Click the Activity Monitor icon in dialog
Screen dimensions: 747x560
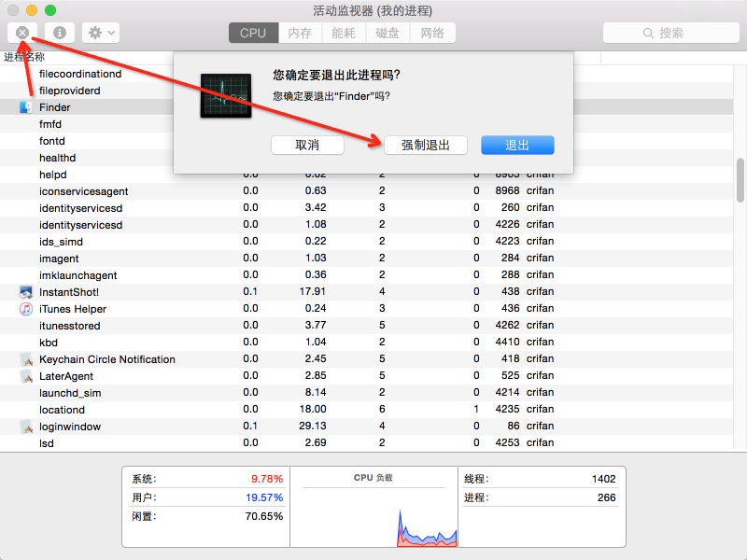coord(226,95)
